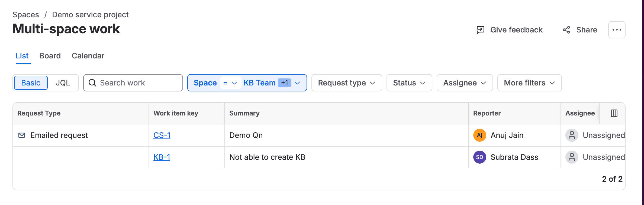Open the Request type filter dropdown

click(347, 83)
